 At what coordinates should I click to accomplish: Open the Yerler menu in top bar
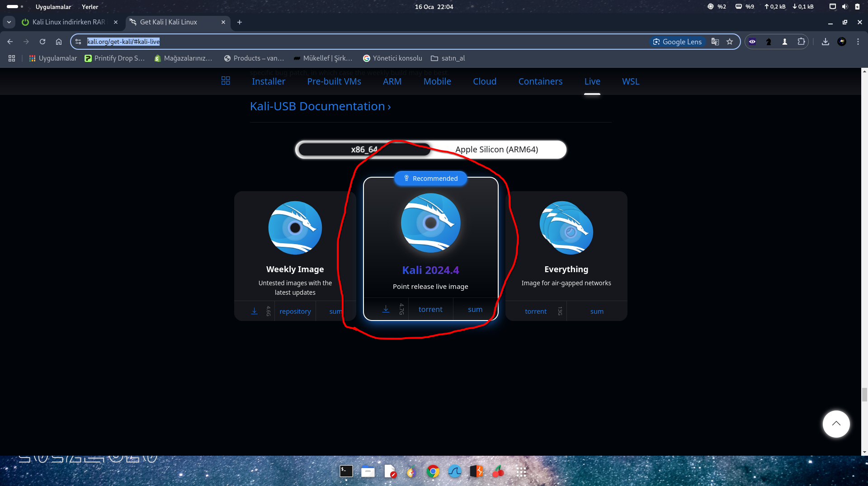point(90,7)
